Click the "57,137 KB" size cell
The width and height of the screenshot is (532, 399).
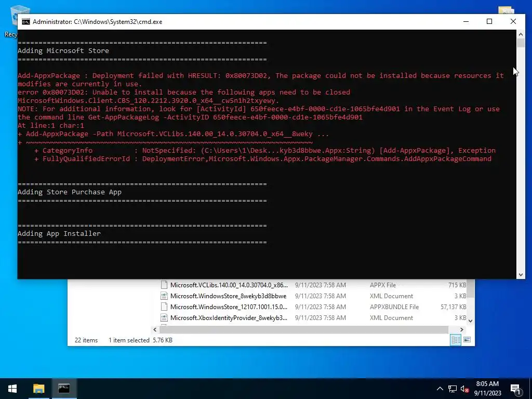click(453, 307)
